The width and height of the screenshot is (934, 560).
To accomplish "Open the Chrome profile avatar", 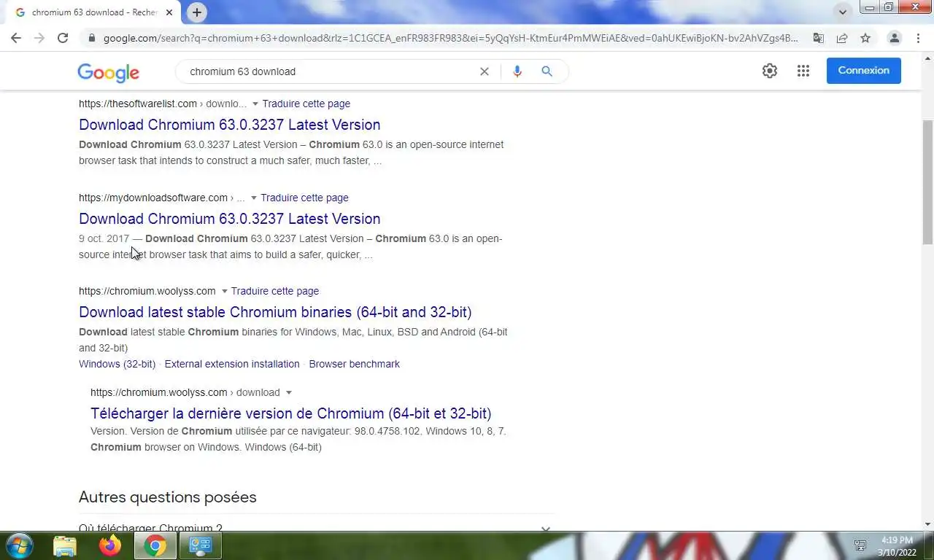I will click(894, 38).
